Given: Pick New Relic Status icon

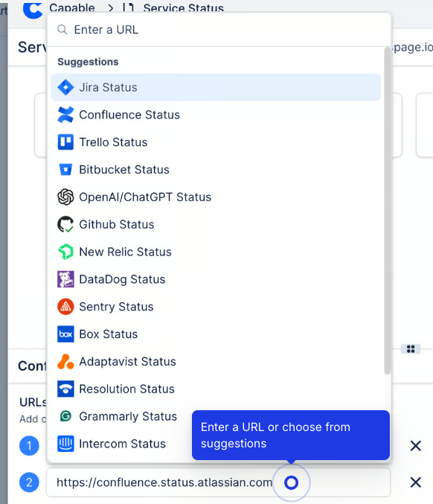Looking at the screenshot, I should click(65, 252).
